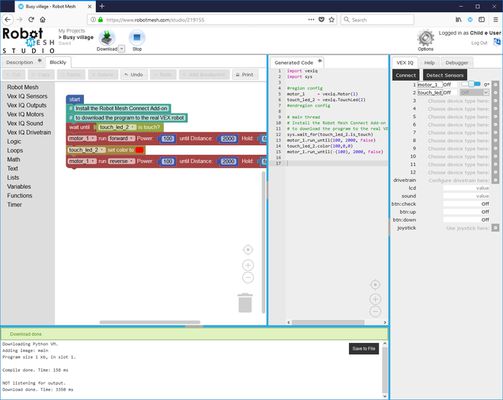Open the reverse direction dropdown

tap(121, 161)
